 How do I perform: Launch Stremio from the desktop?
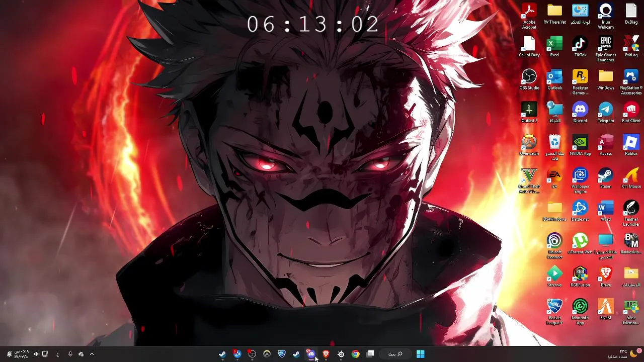pos(554,276)
